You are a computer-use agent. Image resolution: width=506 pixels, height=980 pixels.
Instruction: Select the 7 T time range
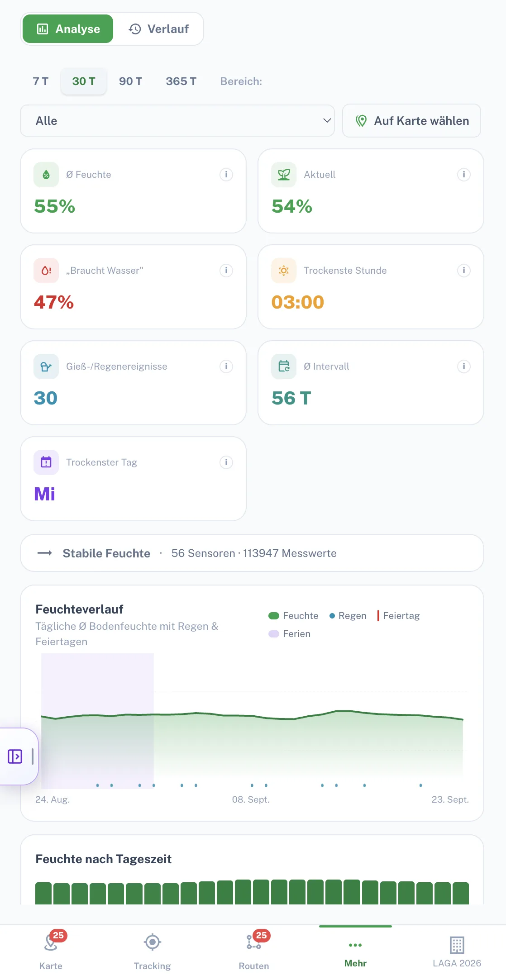(40, 81)
